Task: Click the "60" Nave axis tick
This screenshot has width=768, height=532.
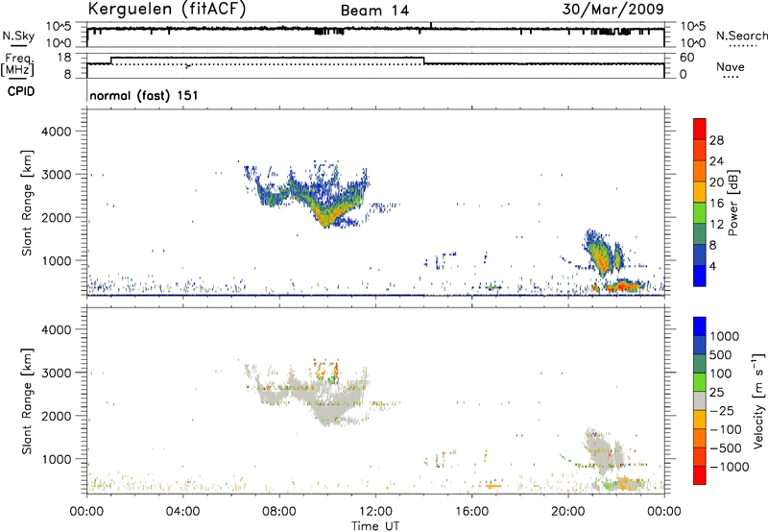Action: pos(687,58)
